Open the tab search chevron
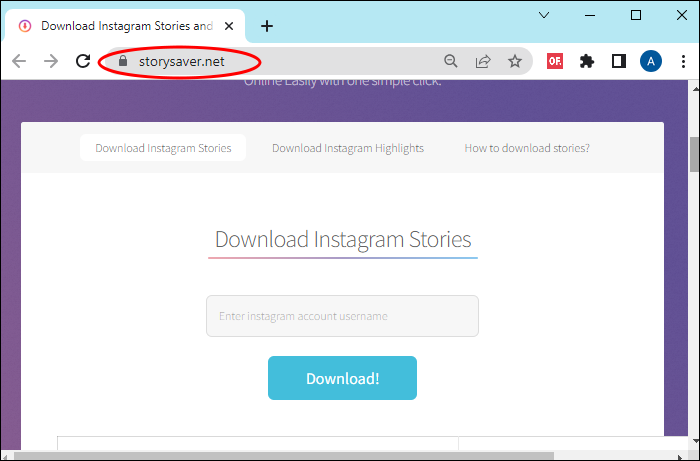This screenshot has height=461, width=700. pos(544,15)
